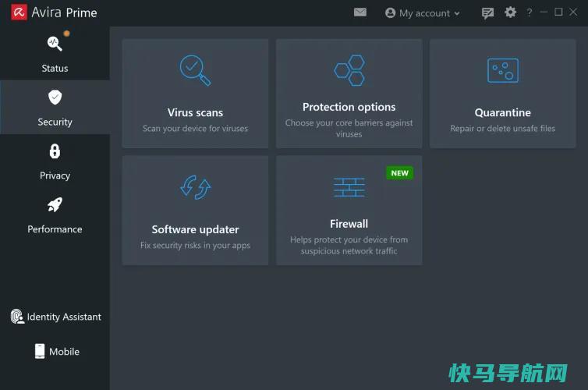The width and height of the screenshot is (588, 390).
Task: Select the Status magnifier icon in sidebar
Action: (x=55, y=44)
